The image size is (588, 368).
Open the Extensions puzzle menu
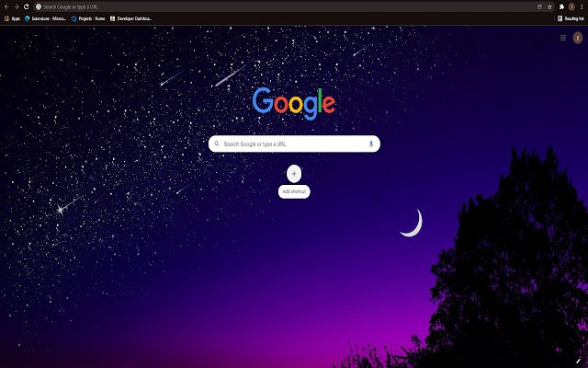tap(561, 6)
